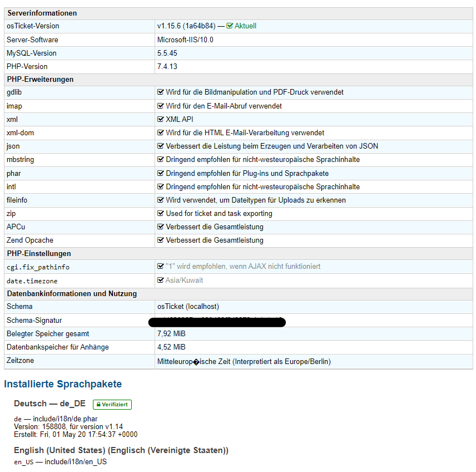Click the check mark in the mbstring row
476x472 pixels.
[161, 160]
